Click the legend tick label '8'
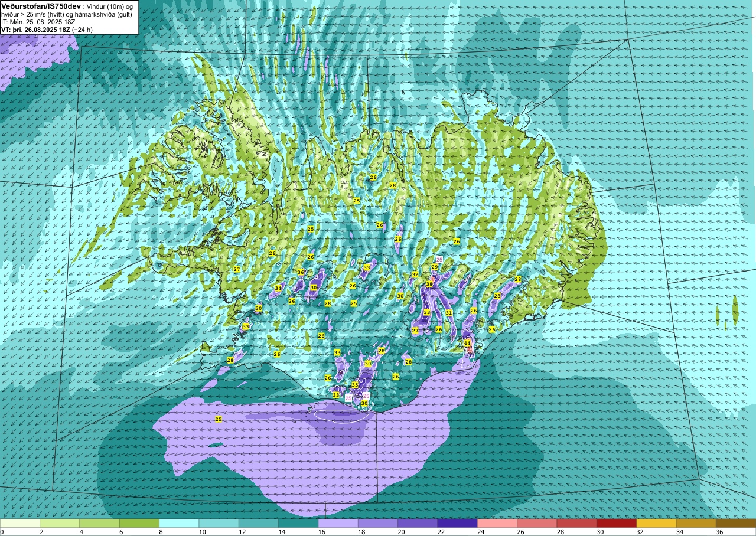This screenshot has width=756, height=536. point(160,531)
